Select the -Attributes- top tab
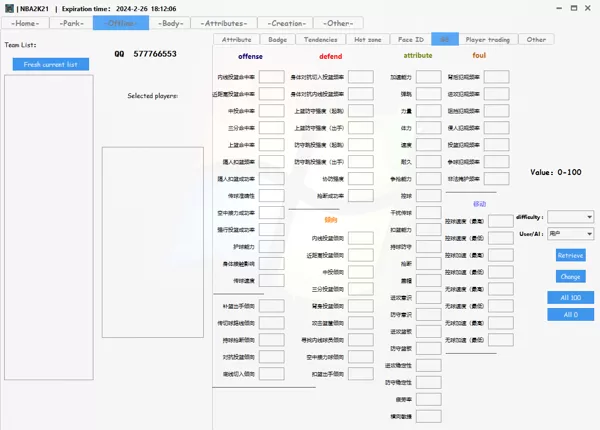This screenshot has width=600, height=430. [x=224, y=23]
